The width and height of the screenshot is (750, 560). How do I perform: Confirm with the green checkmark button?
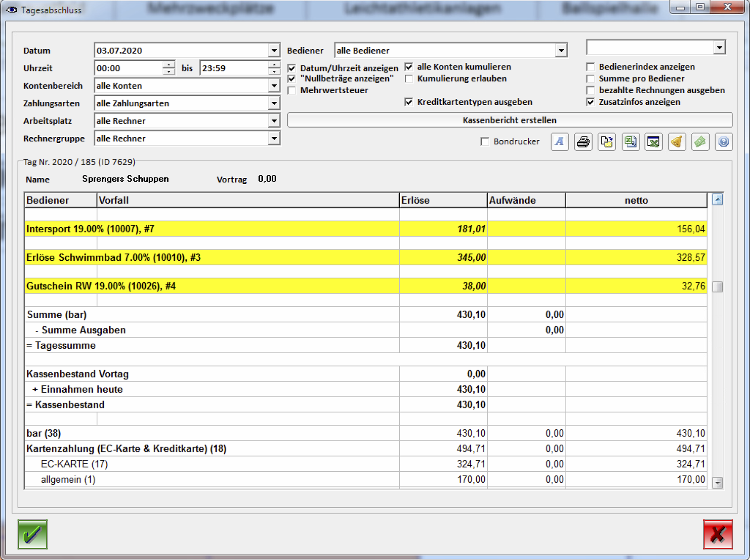coord(33,534)
